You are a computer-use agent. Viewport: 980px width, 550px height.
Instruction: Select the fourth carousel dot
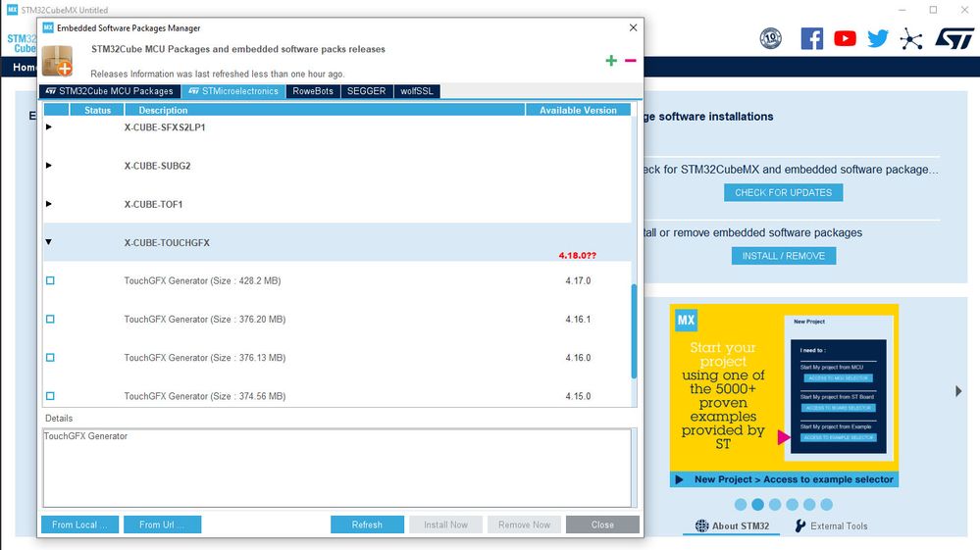point(792,505)
